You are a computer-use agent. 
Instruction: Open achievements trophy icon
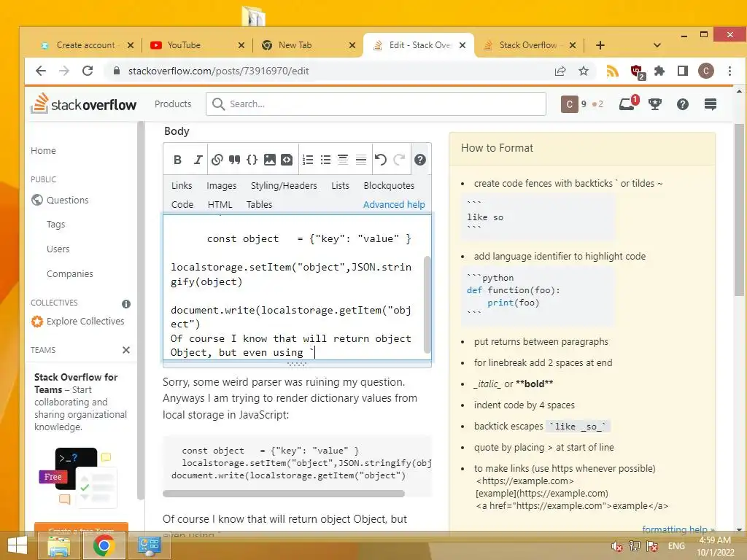pos(655,104)
